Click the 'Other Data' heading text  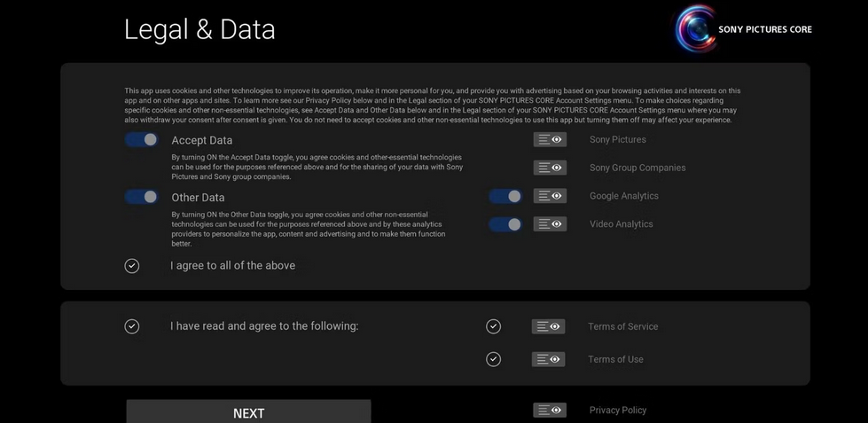199,198
